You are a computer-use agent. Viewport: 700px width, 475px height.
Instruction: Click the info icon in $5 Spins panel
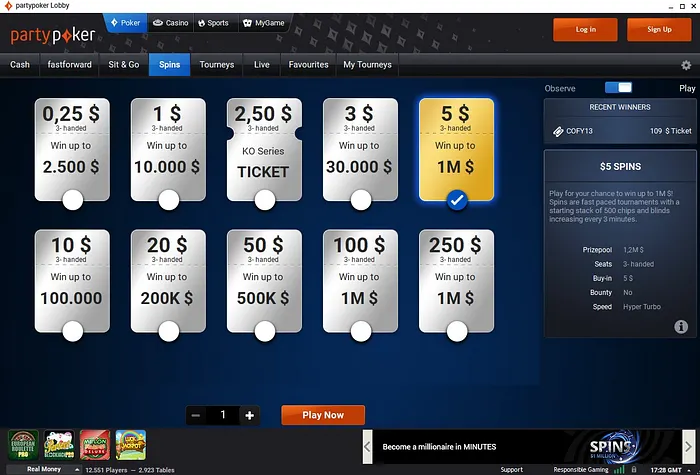(x=680, y=327)
